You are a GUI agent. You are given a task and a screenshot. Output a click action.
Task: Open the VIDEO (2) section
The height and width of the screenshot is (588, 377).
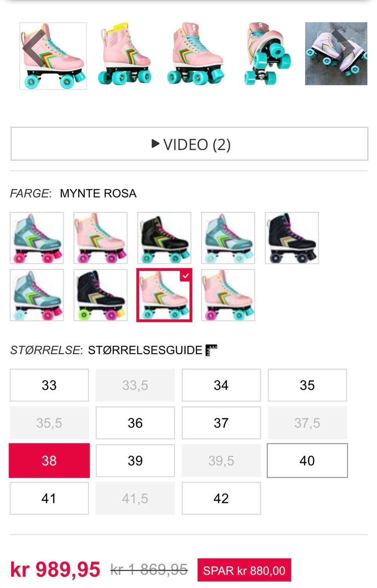click(189, 144)
